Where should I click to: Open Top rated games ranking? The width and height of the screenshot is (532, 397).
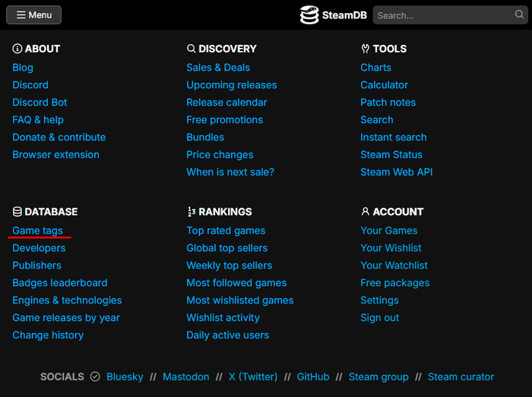click(226, 230)
